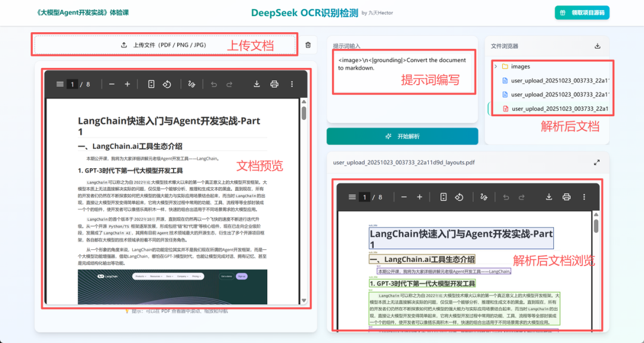
Task: Click boxed title LangChain快速入门 in parsed result viewer
Action: (461, 239)
